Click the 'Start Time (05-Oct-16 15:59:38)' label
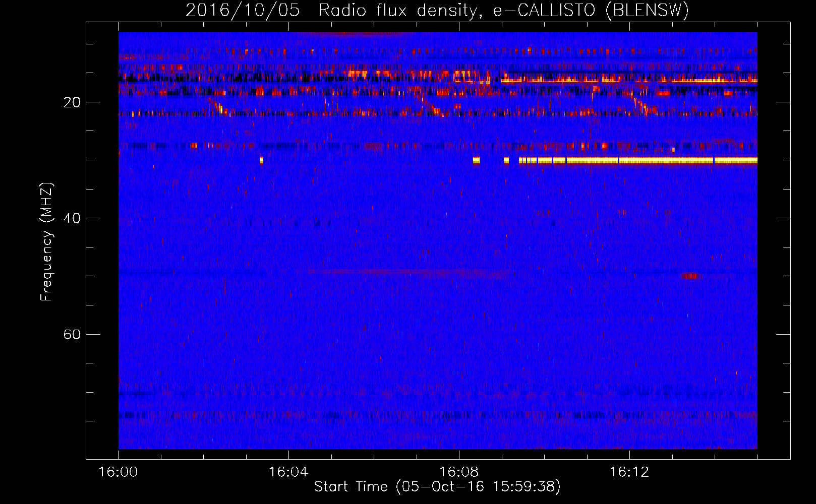 coord(437,487)
